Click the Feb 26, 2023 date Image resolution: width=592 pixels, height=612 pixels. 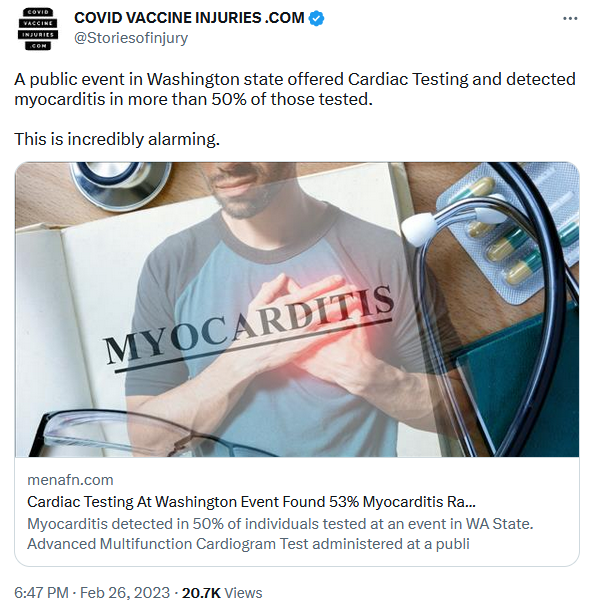pos(125,592)
